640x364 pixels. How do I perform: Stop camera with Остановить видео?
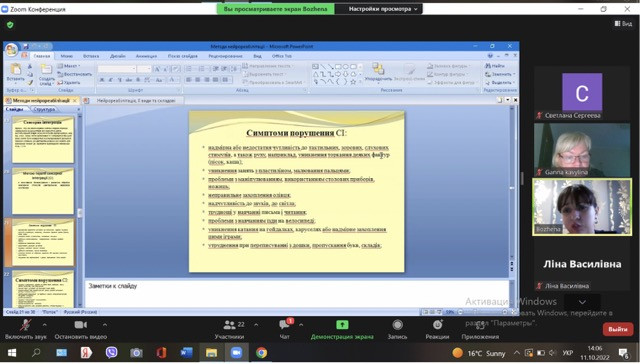pos(81,329)
